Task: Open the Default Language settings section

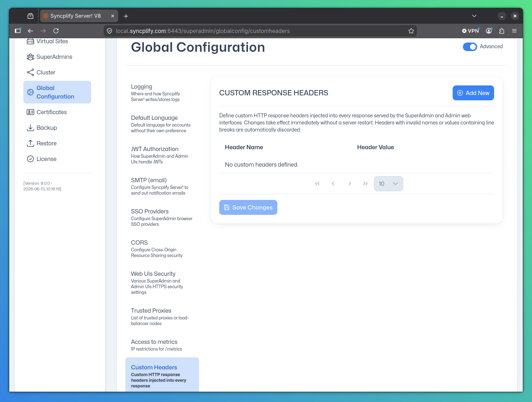Action: (x=162, y=124)
